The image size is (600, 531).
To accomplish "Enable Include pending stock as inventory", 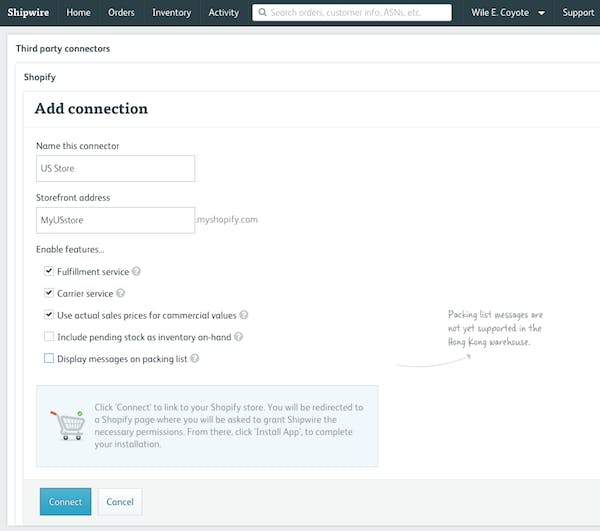I will click(49, 337).
